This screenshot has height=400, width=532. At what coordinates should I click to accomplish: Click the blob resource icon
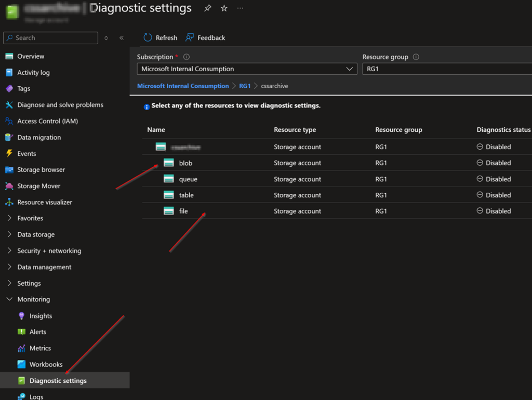[169, 163]
